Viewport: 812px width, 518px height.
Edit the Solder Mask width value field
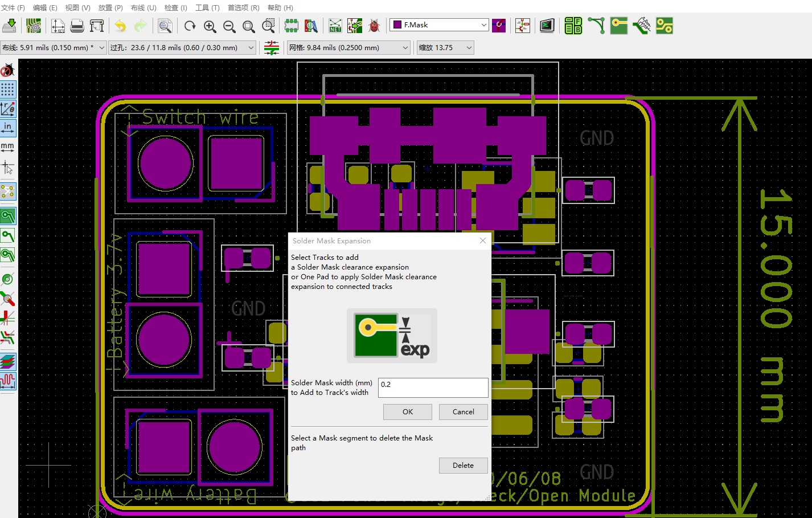[433, 388]
